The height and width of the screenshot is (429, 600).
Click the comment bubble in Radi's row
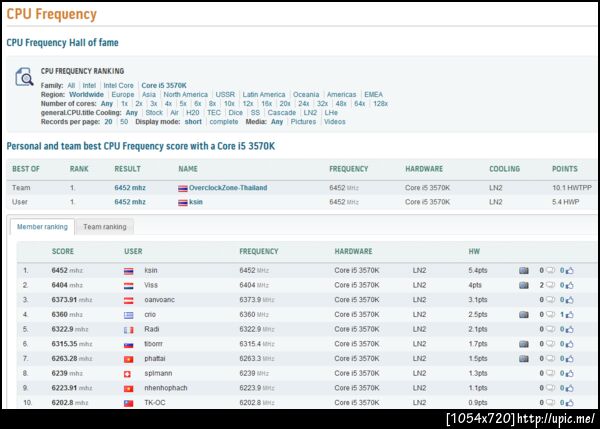(550, 329)
